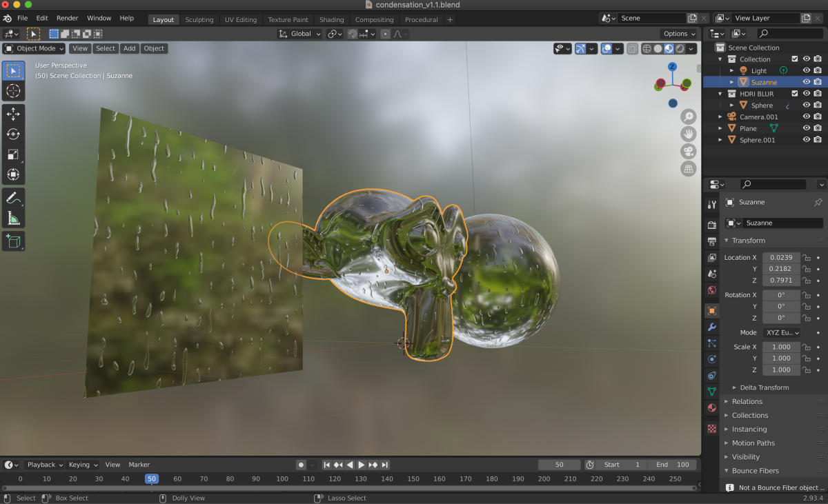
Task: Open the Physics properties tab
Action: (x=712, y=359)
